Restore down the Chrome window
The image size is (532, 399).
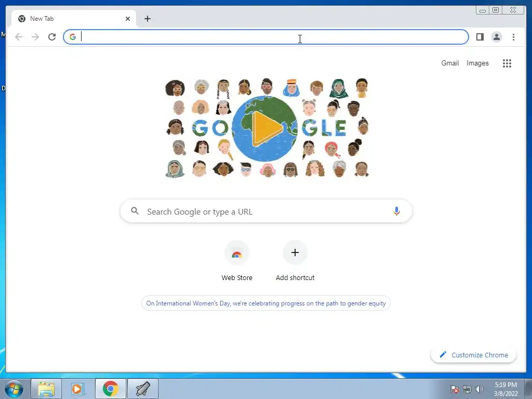click(496, 10)
